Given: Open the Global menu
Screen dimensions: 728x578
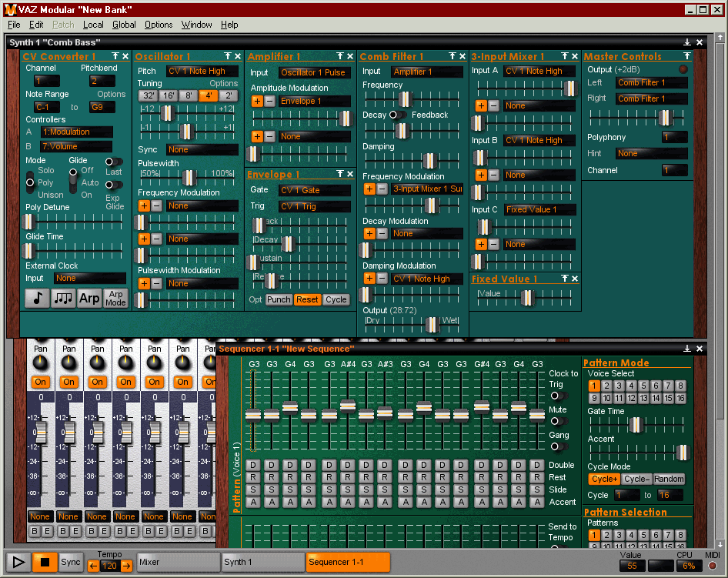Looking at the screenshot, I should [x=124, y=25].
